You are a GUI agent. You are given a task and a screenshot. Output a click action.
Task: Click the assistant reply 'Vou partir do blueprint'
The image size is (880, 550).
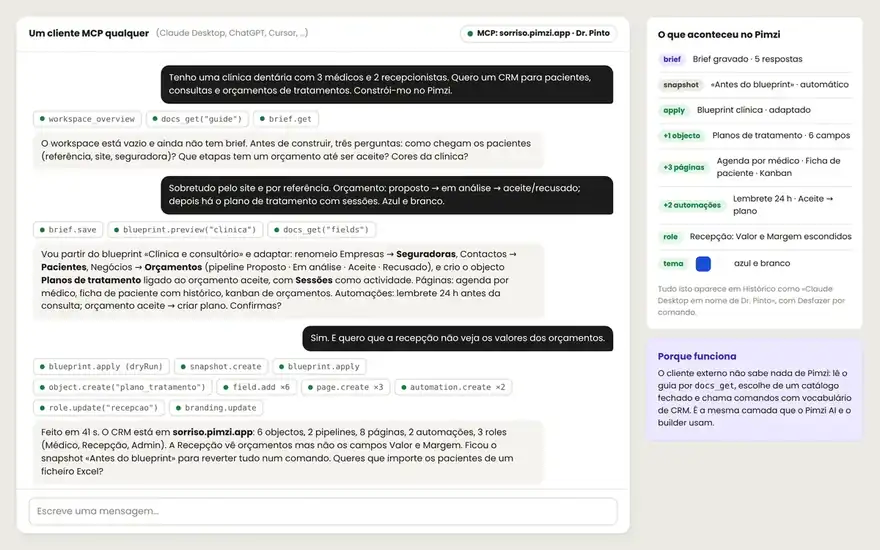click(288, 280)
